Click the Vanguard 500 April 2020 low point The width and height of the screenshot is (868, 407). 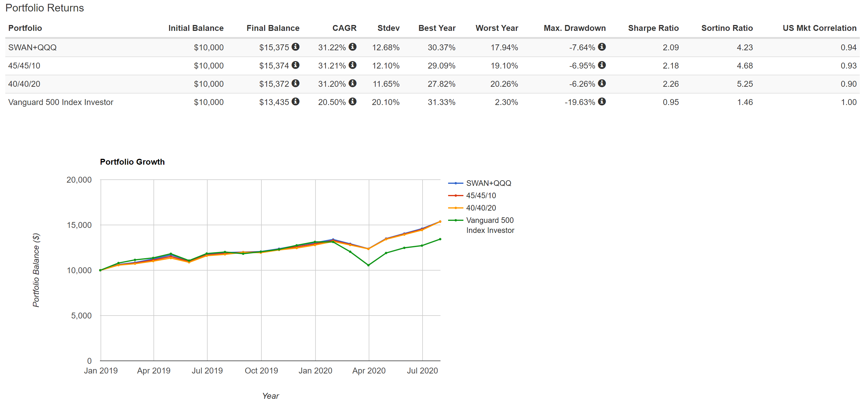(x=368, y=265)
